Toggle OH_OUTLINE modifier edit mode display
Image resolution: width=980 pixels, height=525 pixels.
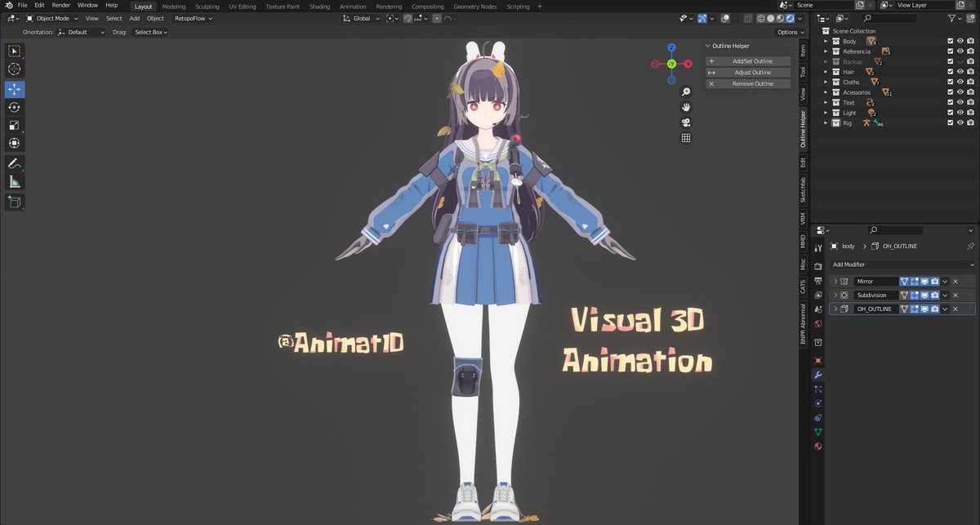tap(915, 309)
